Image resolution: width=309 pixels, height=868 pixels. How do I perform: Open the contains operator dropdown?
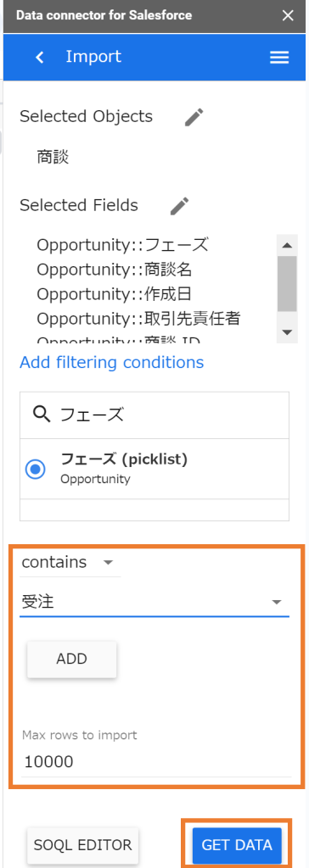click(70, 563)
